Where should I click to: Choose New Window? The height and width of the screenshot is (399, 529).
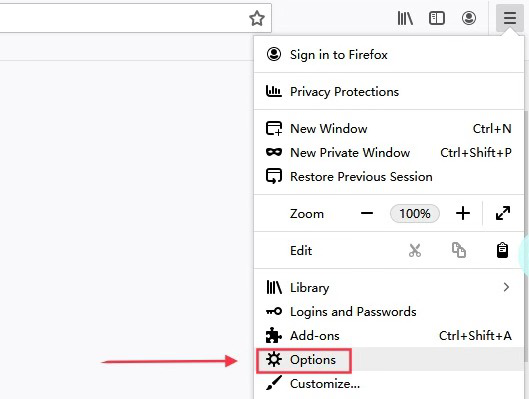pyautogui.click(x=389, y=129)
